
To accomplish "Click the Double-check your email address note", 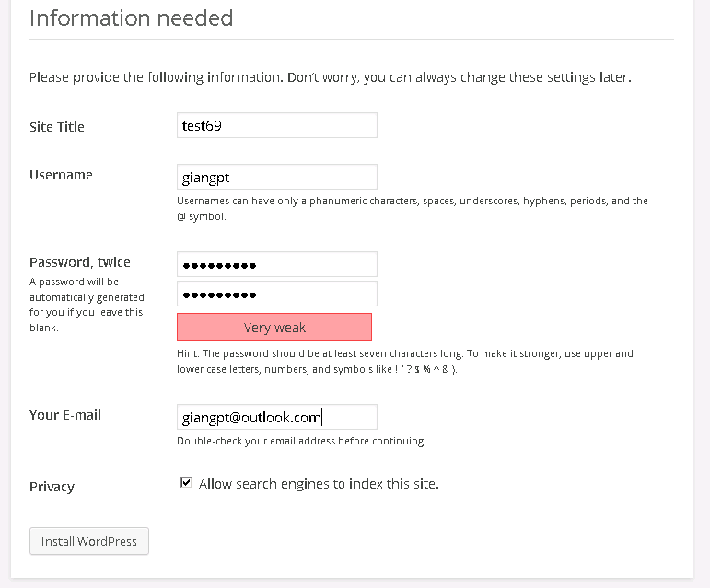I will [x=301, y=441].
